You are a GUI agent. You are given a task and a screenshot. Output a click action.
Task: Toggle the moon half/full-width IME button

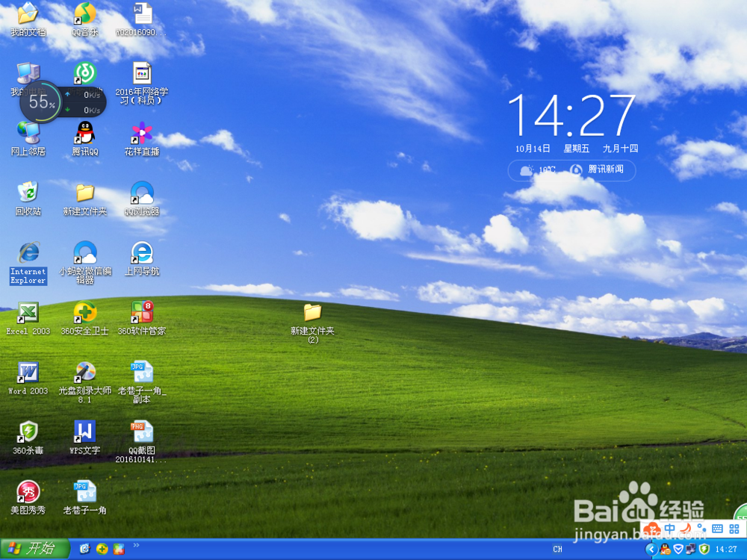(x=686, y=529)
